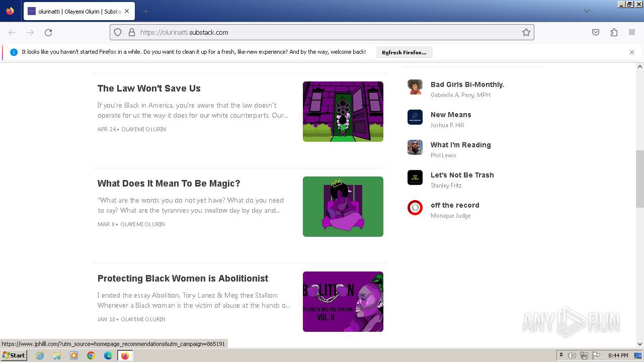The height and width of the screenshot is (362, 644).
Task: Click off the record red circle icon
Action: pyautogui.click(x=415, y=208)
